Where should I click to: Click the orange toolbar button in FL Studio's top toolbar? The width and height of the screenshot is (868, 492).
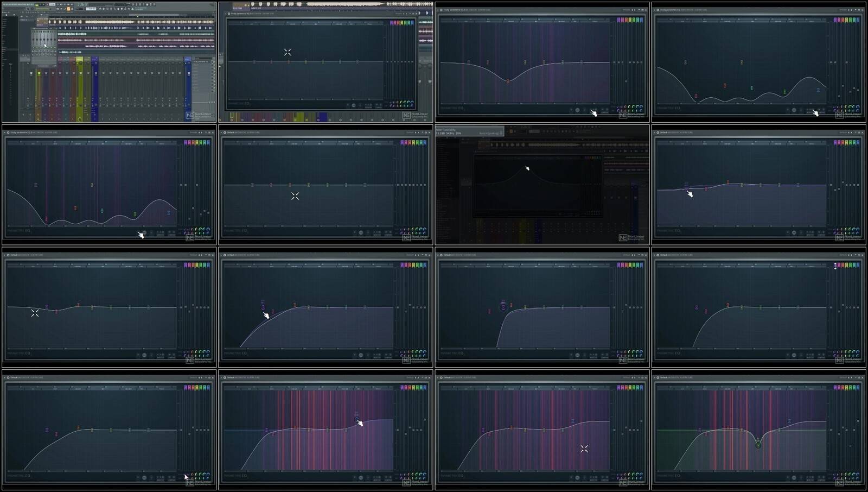[x=68, y=9]
